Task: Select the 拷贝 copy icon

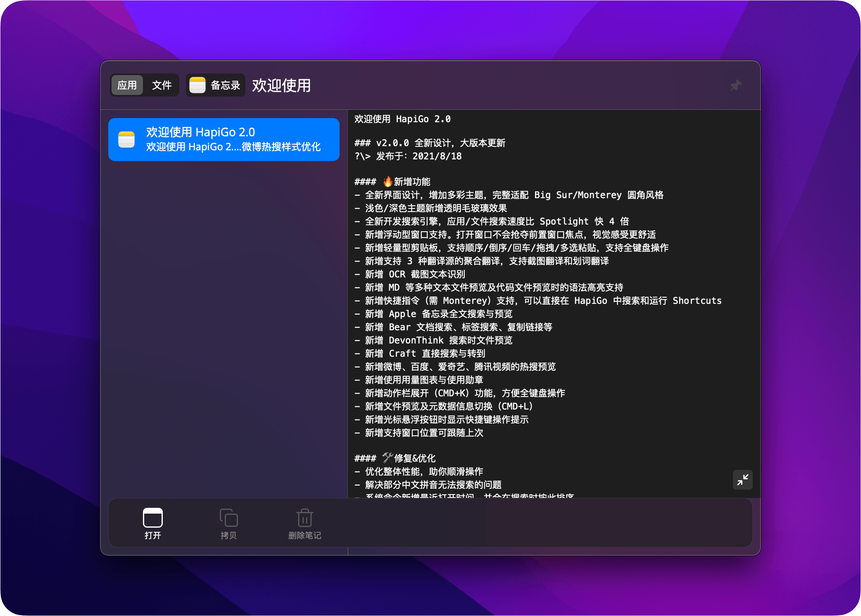Action: [228, 518]
